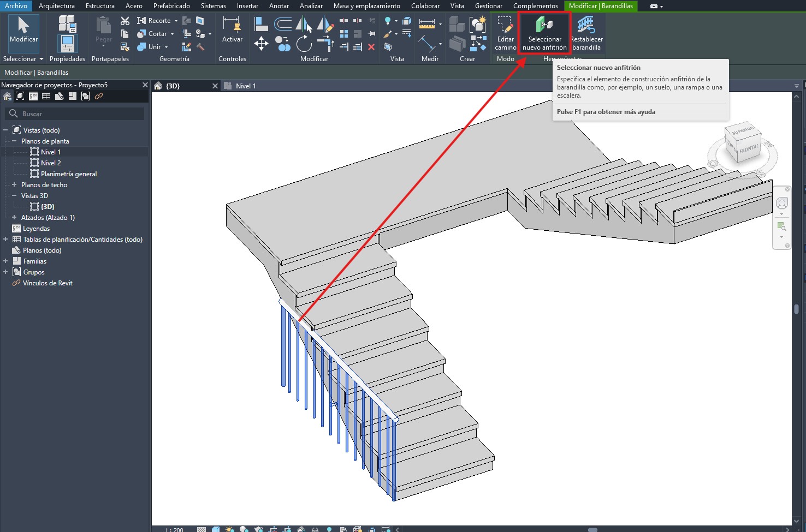Click the Buscar search field
This screenshot has width=806, height=532.
(76, 114)
